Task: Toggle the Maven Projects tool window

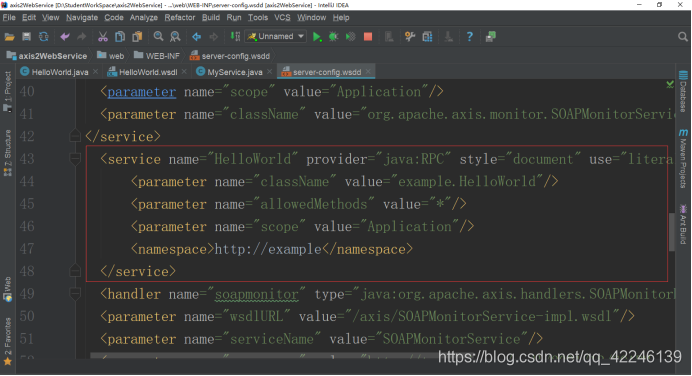Action: [x=683, y=158]
